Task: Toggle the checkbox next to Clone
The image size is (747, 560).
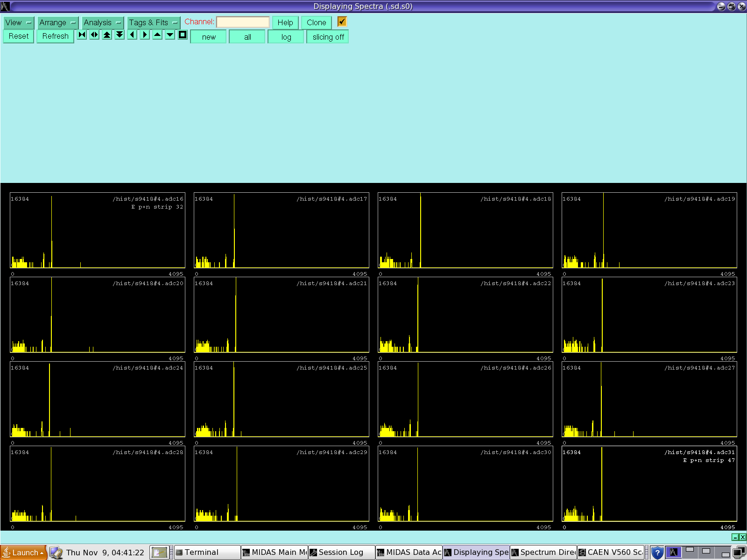Action: tap(342, 22)
